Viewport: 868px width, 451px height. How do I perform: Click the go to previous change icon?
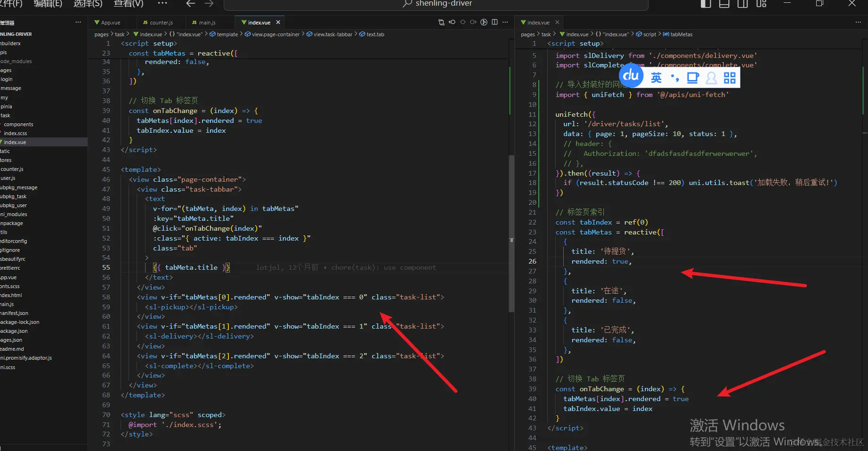click(452, 22)
